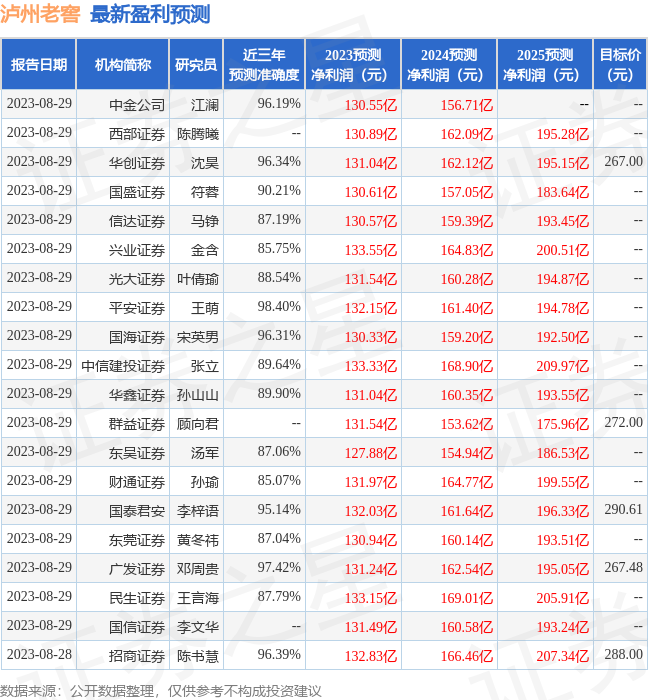This screenshot has width=648, height=700.
Task: Click 2024 forecast value 156.71亿
Action: tap(467, 105)
